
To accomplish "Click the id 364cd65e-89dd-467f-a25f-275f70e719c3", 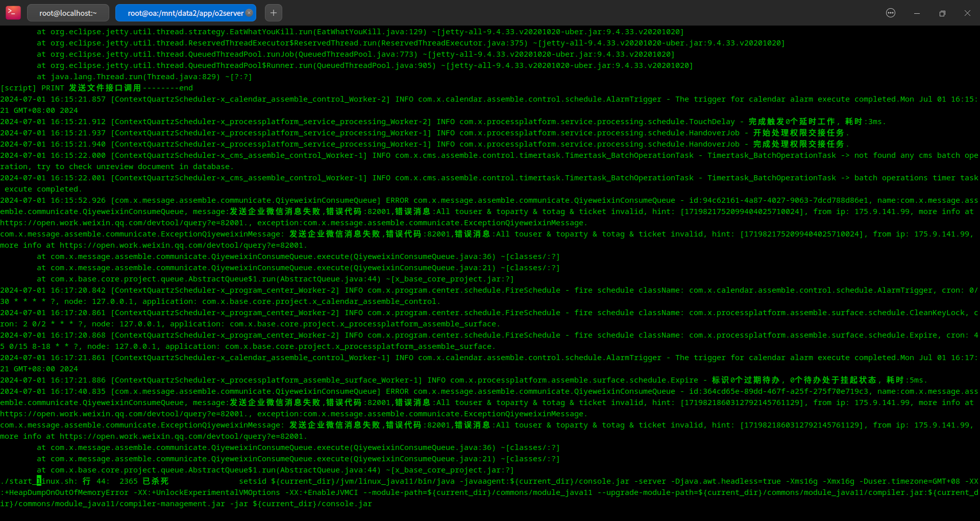I will click(785, 391).
